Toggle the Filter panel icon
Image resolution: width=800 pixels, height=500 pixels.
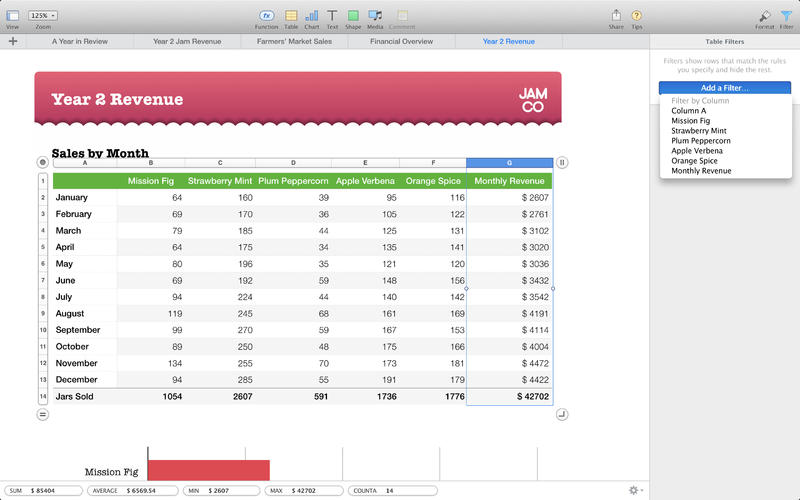point(786,15)
